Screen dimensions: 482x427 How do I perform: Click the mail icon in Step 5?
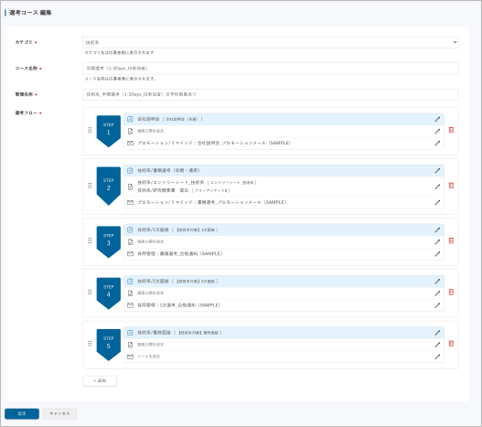pos(130,357)
